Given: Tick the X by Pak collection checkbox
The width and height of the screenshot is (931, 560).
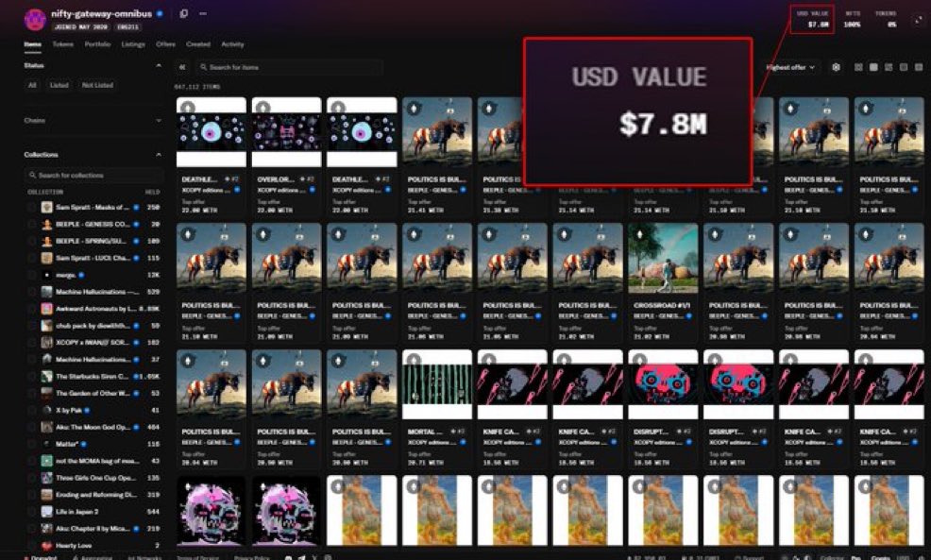Looking at the screenshot, I should click(x=31, y=410).
